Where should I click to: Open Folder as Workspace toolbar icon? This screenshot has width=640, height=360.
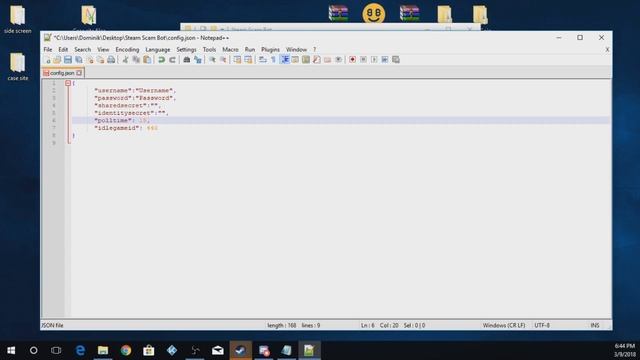pyautogui.click(x=327, y=60)
